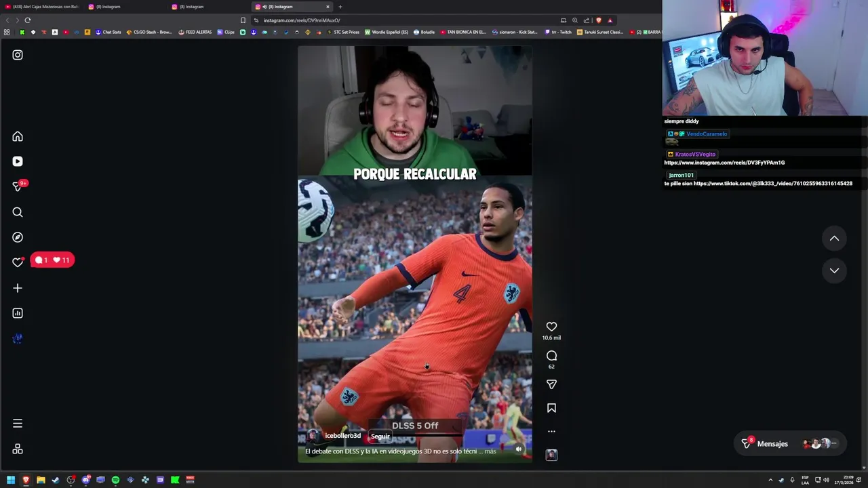Open the profile avatar in sidebar
This screenshot has height=488, width=868.
pyautogui.click(x=18, y=338)
